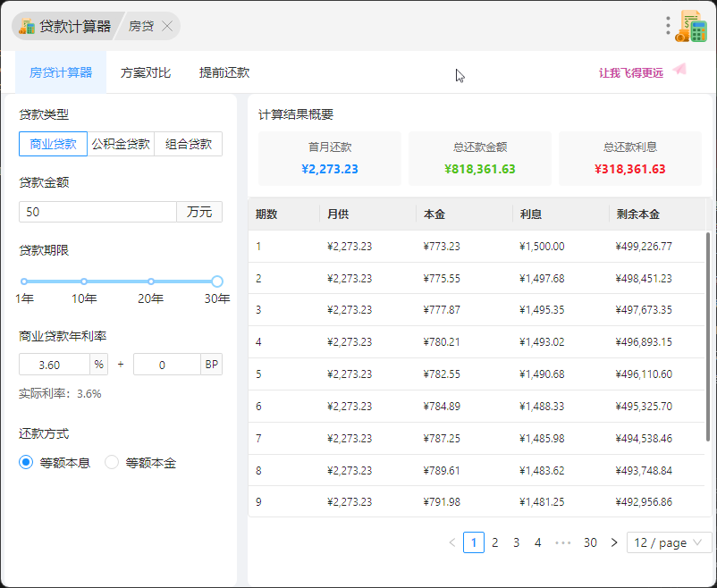The height and width of the screenshot is (588, 717).
Task: Click the 让我飞得更远 link
Action: [631, 72]
